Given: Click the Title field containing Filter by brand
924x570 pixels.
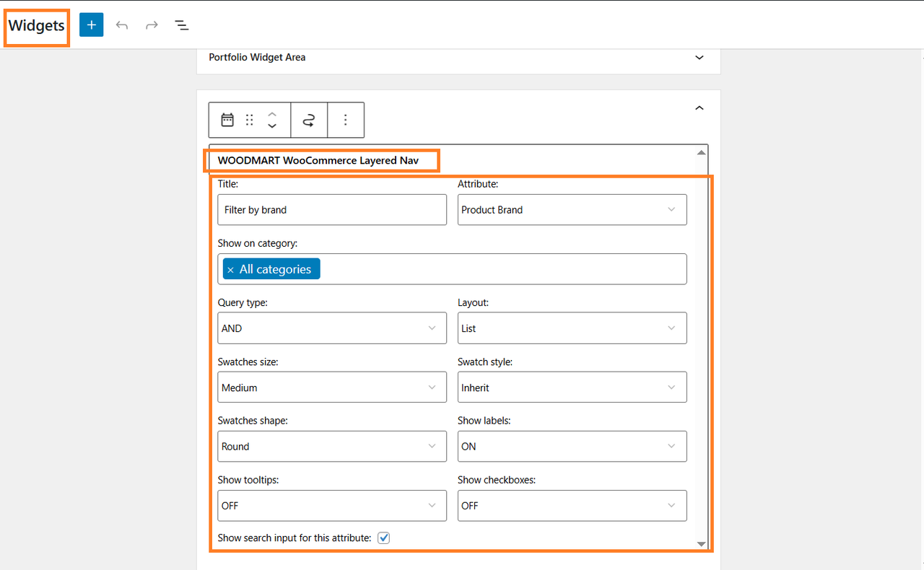Looking at the screenshot, I should [332, 210].
